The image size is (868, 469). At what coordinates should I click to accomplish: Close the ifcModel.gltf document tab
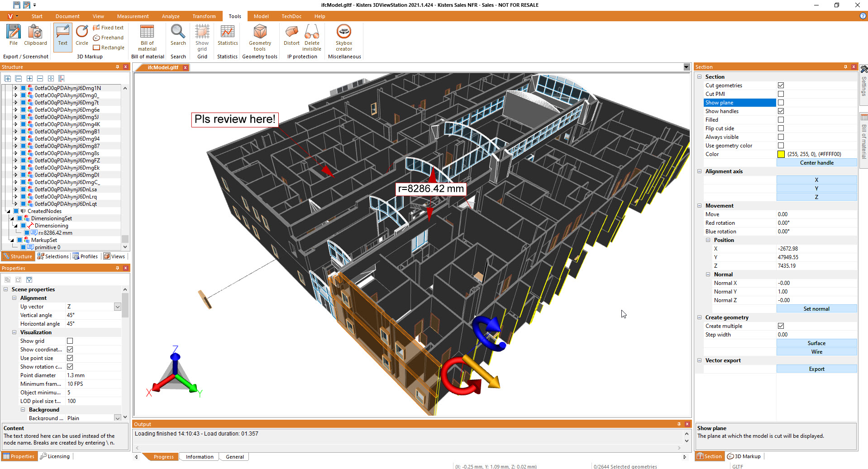pyautogui.click(x=185, y=67)
